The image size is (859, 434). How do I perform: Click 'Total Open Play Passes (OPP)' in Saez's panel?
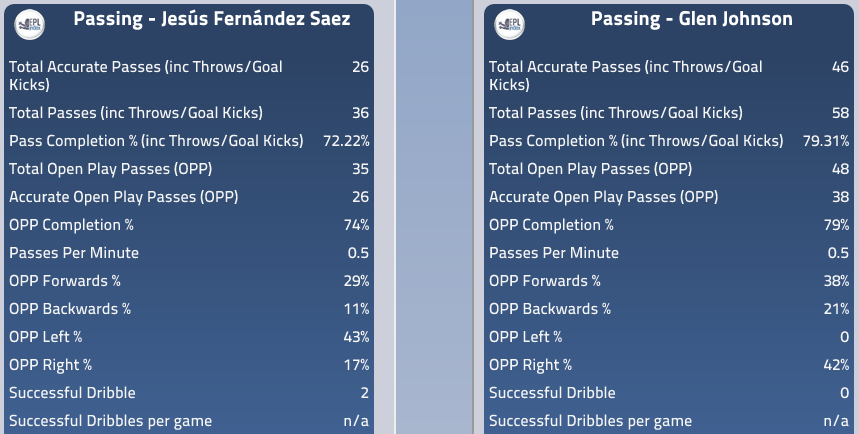click(x=110, y=169)
